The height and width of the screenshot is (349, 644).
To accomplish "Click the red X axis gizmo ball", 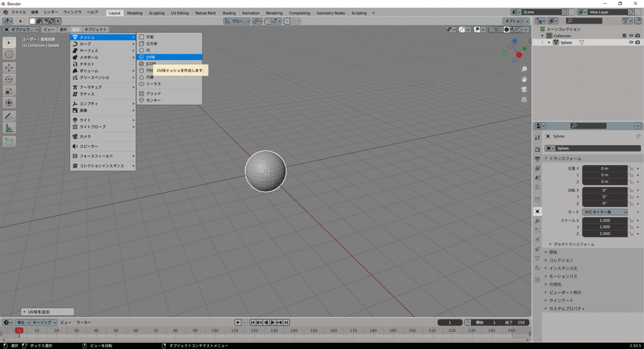I will tap(519, 55).
